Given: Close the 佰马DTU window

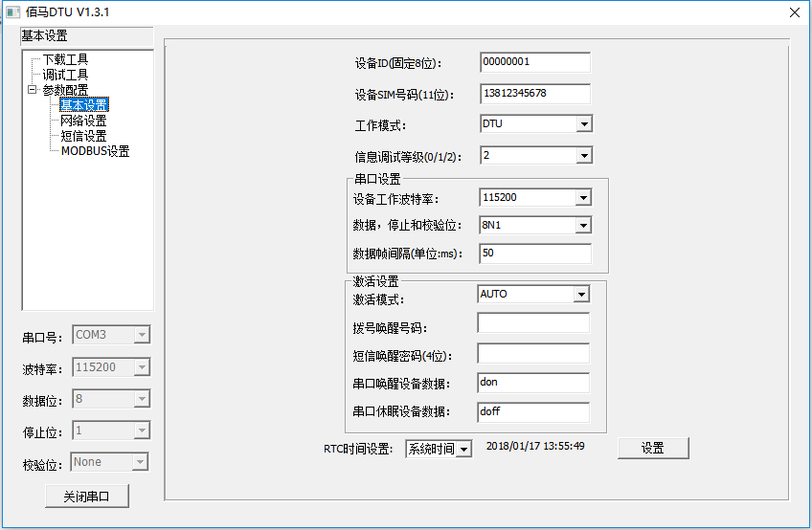Looking at the screenshot, I should click(793, 11).
